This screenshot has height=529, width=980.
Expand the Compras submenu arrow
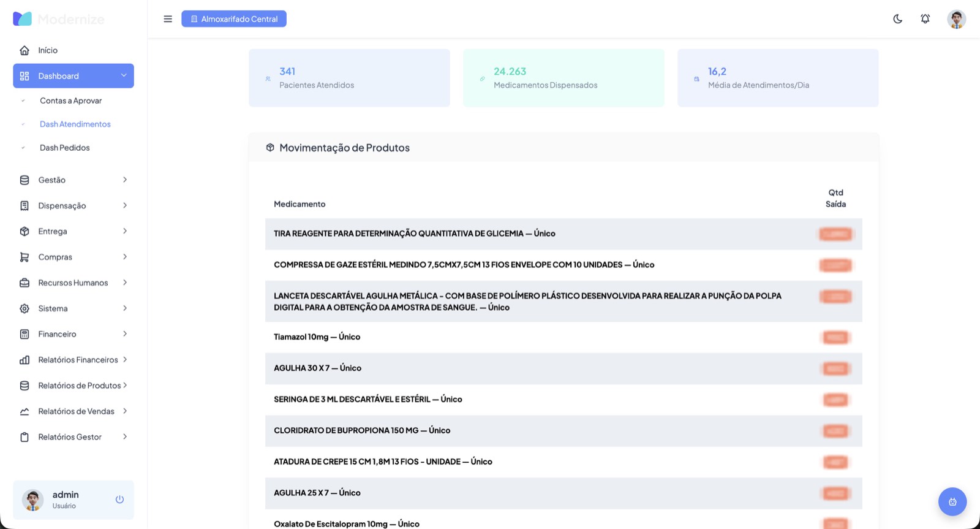point(125,257)
